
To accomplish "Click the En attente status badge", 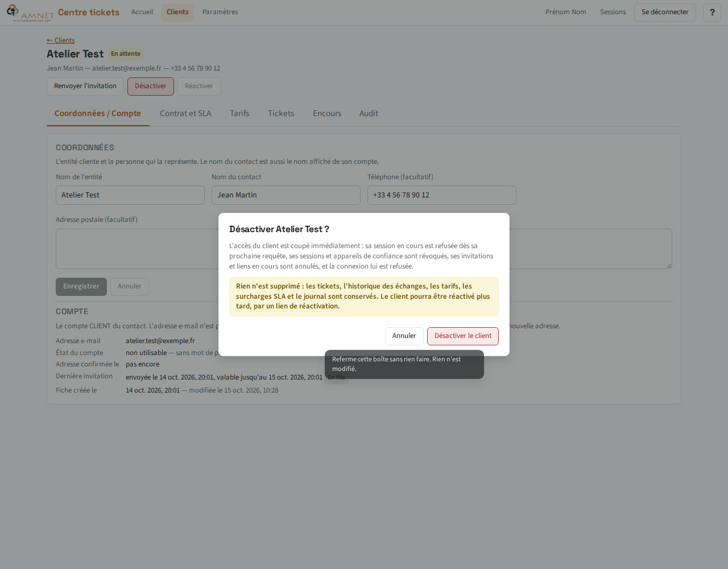I will [x=126, y=54].
